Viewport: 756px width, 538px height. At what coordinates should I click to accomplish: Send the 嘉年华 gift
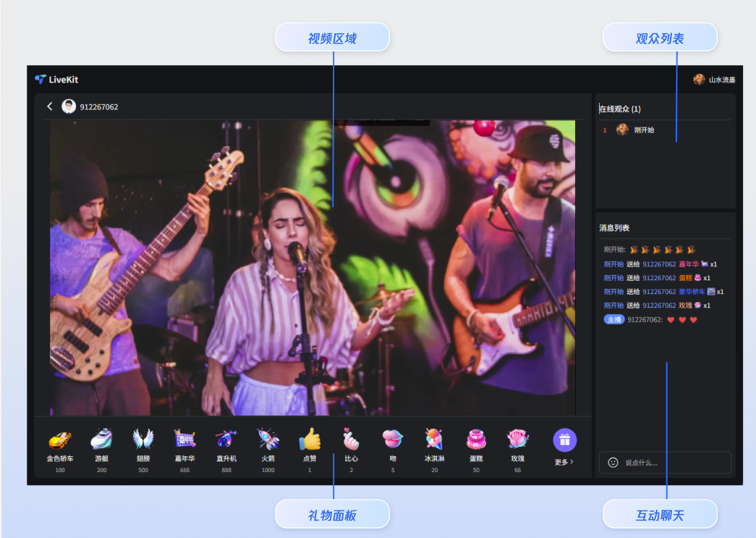coord(184,450)
